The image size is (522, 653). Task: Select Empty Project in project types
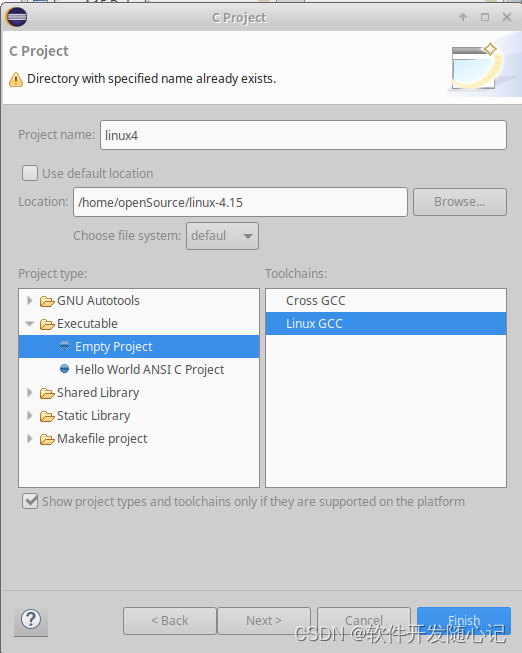coord(139,346)
